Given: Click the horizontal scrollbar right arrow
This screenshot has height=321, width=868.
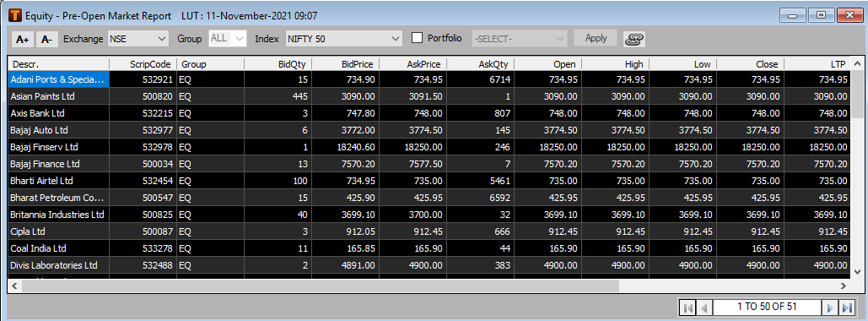Looking at the screenshot, I should click(x=843, y=286).
